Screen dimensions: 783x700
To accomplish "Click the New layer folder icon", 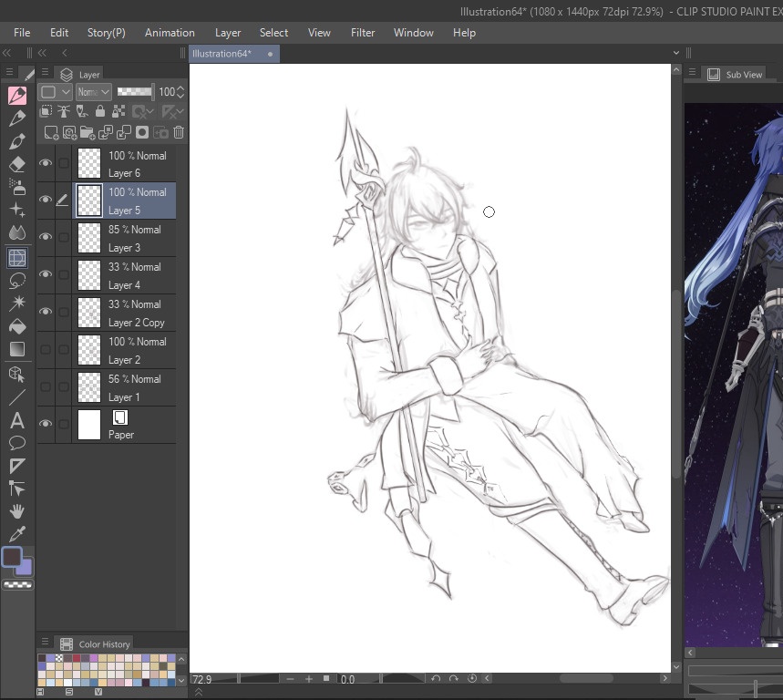I will click(x=88, y=132).
